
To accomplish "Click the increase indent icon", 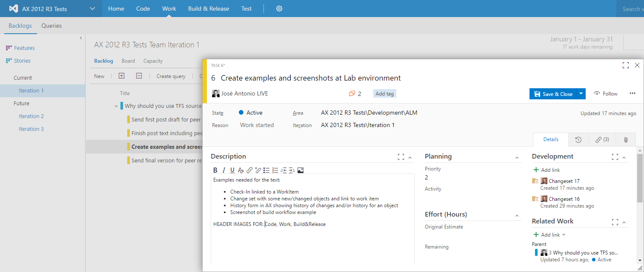I will (x=292, y=170).
